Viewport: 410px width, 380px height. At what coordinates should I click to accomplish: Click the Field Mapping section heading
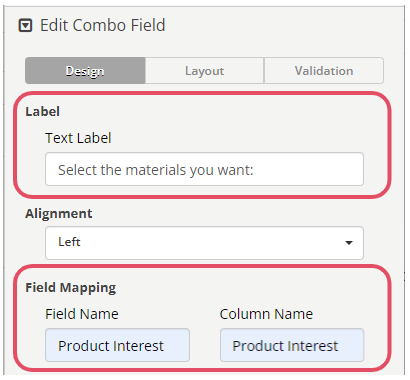click(x=71, y=287)
